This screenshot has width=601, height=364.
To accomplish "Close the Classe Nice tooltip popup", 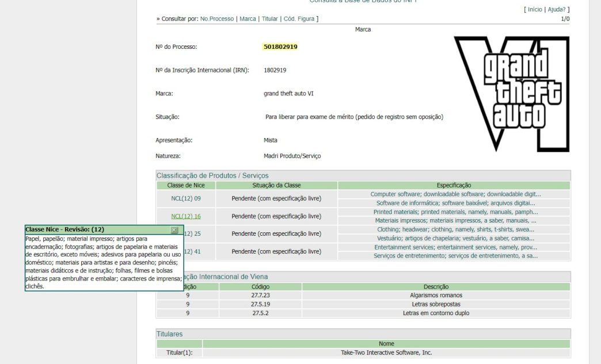I will coord(174,229).
